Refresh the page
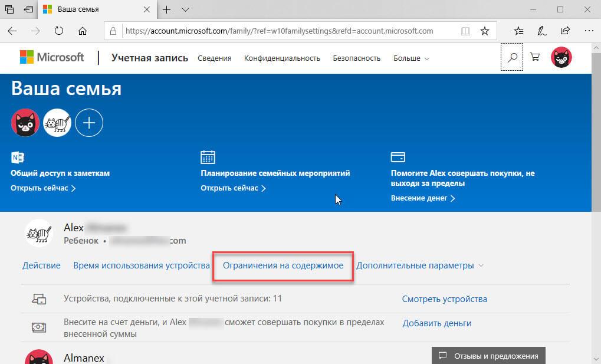 pos(58,31)
